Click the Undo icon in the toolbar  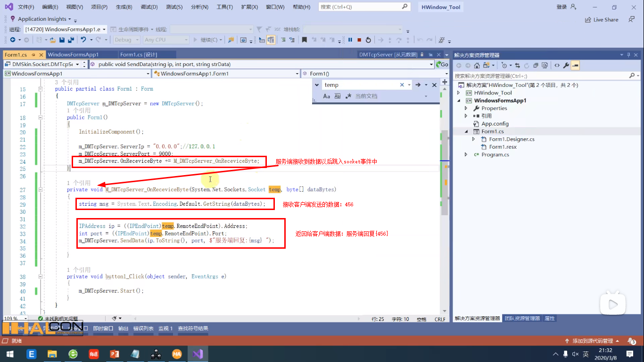pyautogui.click(x=83, y=40)
